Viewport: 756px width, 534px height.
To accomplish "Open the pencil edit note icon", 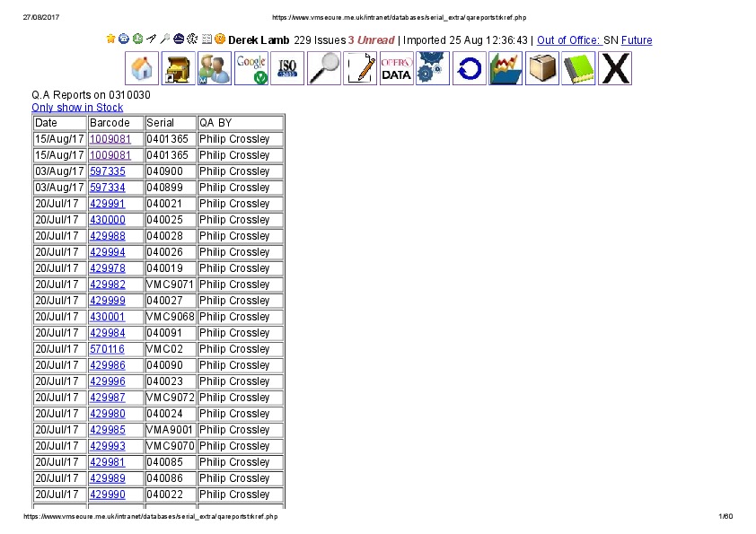I will pyautogui.click(x=361, y=69).
